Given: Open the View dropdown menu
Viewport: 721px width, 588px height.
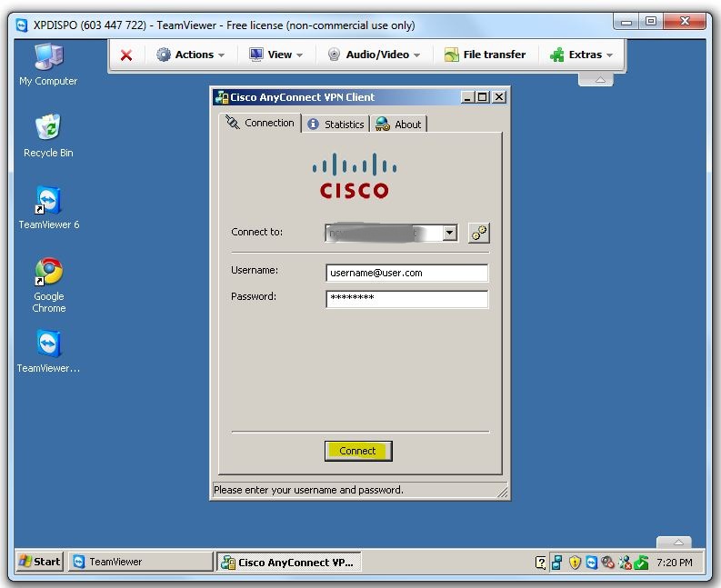Looking at the screenshot, I should 275,55.
